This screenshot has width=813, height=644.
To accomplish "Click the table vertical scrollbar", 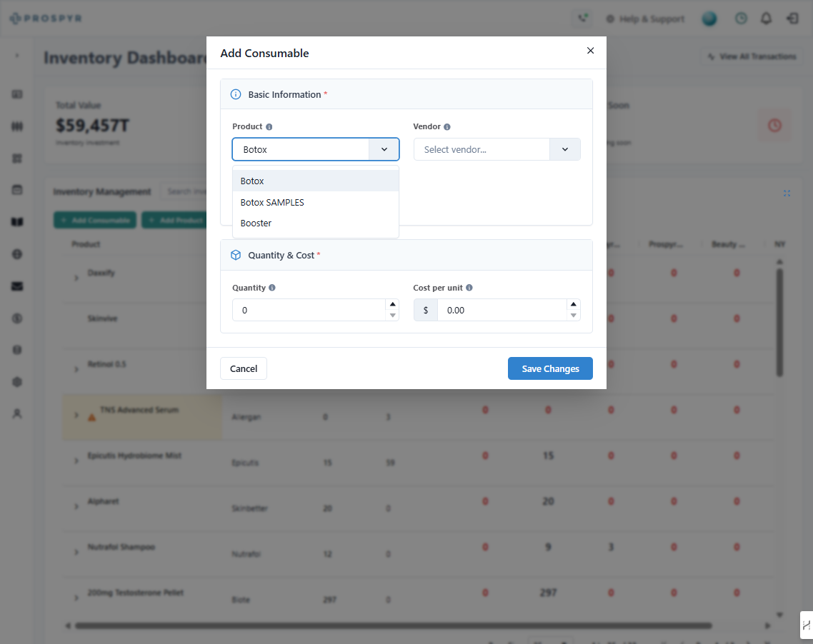I will (x=779, y=322).
